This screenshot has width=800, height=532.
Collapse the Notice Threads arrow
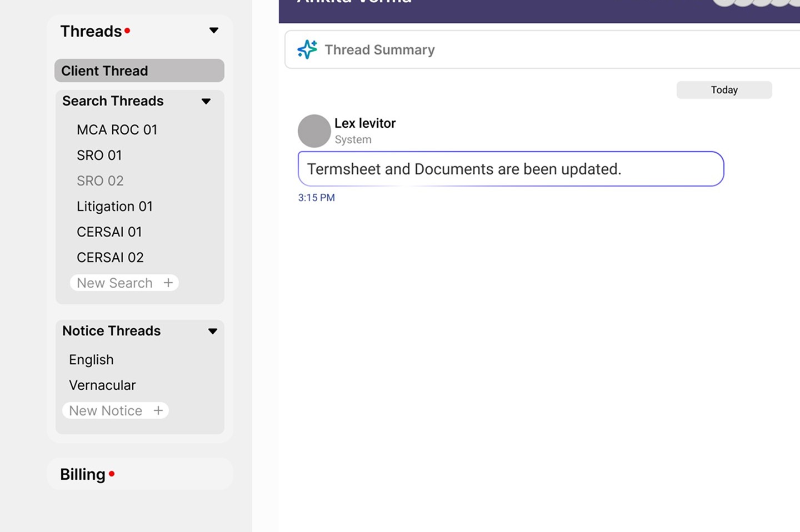click(213, 331)
